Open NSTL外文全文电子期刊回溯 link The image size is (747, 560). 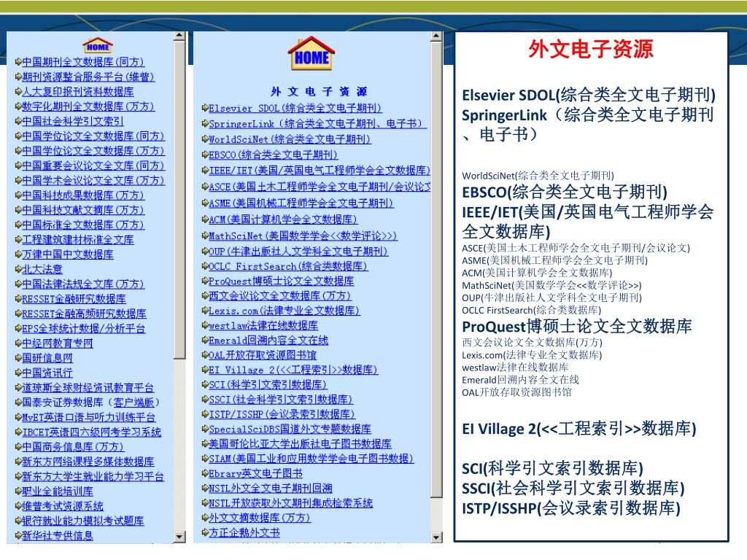271,488
